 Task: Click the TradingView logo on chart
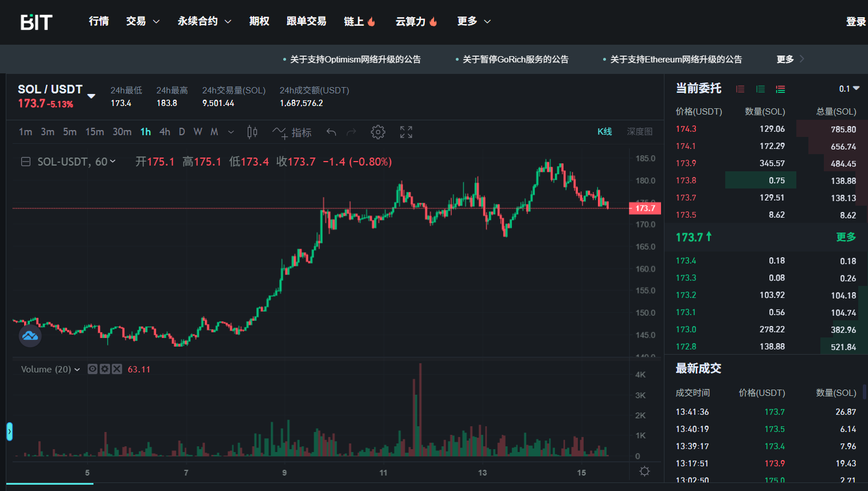[x=30, y=336]
